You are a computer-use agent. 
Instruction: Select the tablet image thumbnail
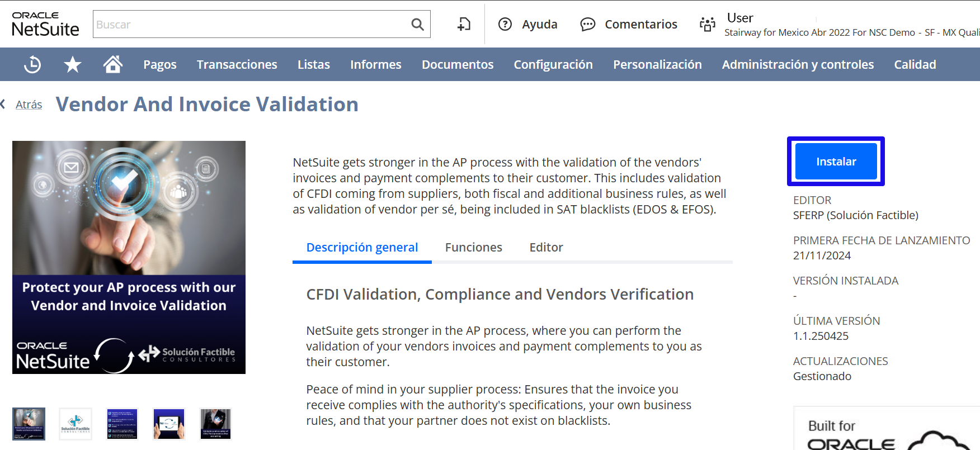click(169, 424)
